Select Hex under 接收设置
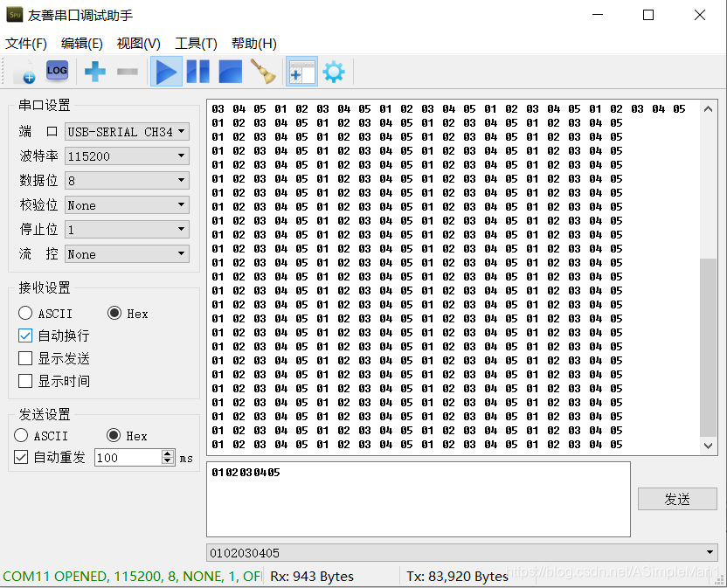 point(128,314)
